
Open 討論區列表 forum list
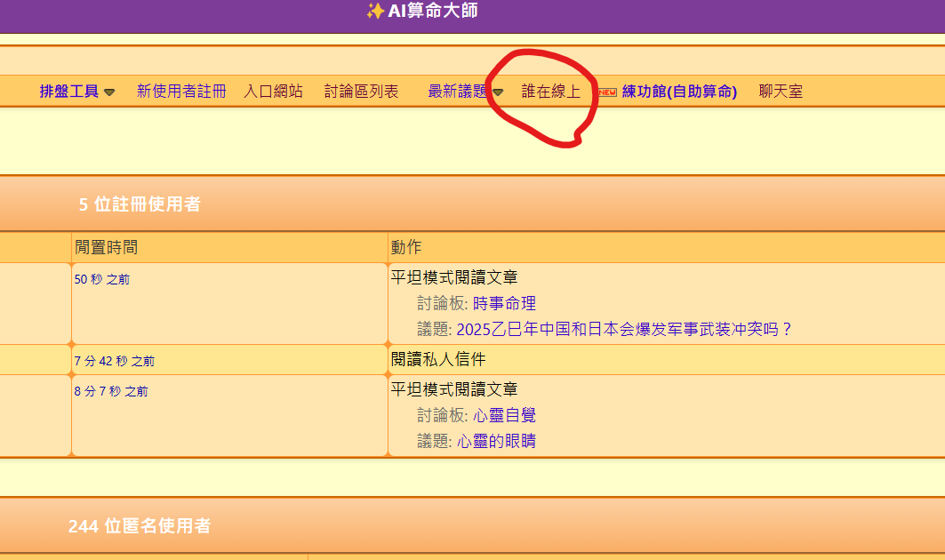point(361,91)
